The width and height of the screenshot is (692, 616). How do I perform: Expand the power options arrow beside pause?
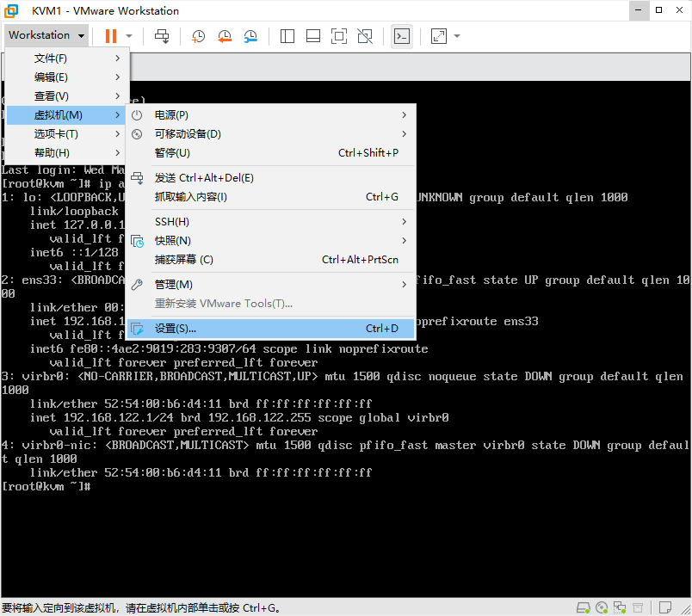[x=129, y=36]
